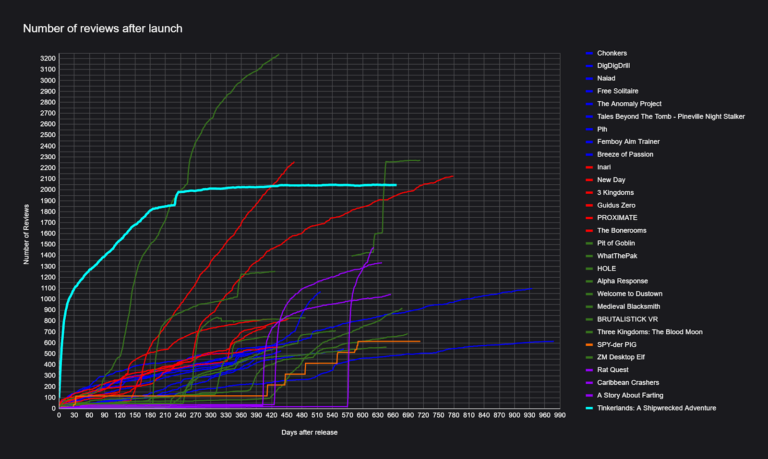Screen dimensions: 768x459
Task: Click the HOLE green legend marker
Action: (x=587, y=269)
